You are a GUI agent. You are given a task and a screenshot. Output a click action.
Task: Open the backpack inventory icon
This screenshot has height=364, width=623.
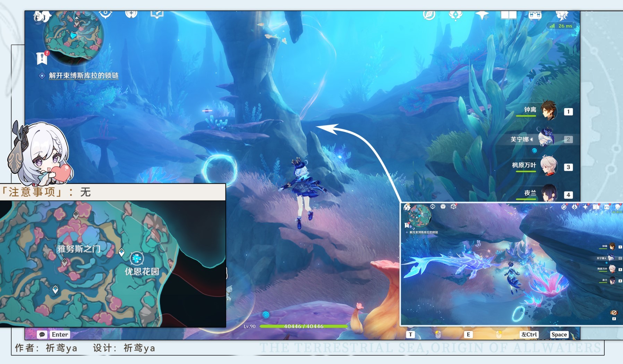pyautogui.click(x=535, y=15)
